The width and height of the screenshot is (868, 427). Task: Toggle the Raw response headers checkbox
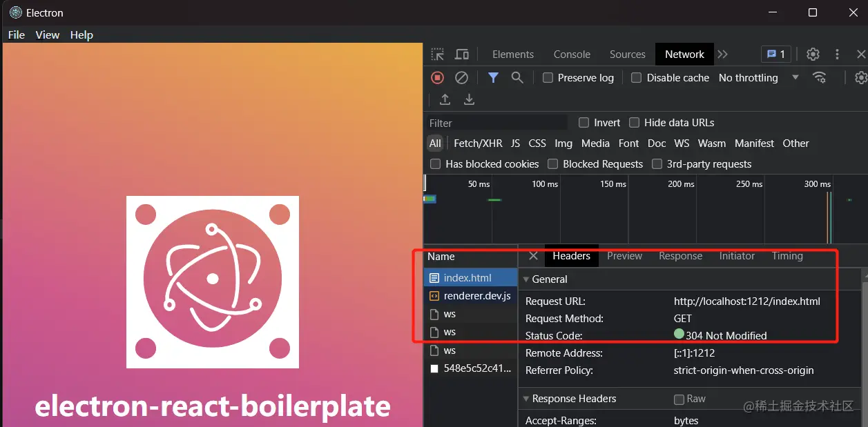click(x=679, y=399)
